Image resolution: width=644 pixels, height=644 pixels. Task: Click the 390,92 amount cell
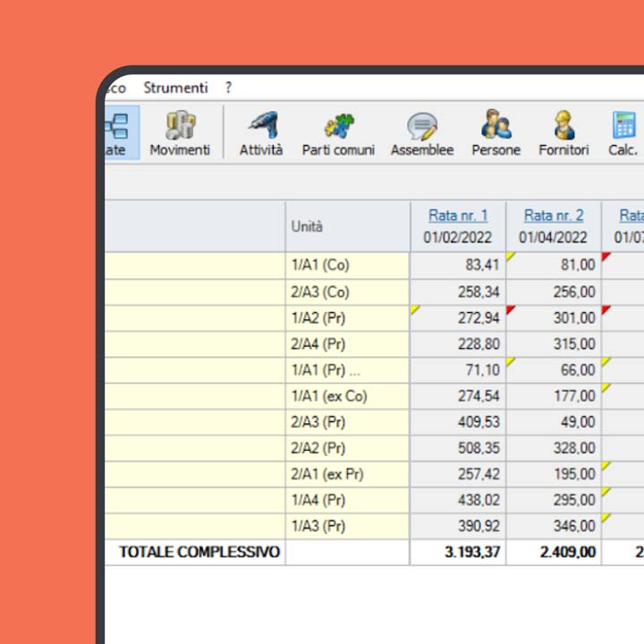458,526
